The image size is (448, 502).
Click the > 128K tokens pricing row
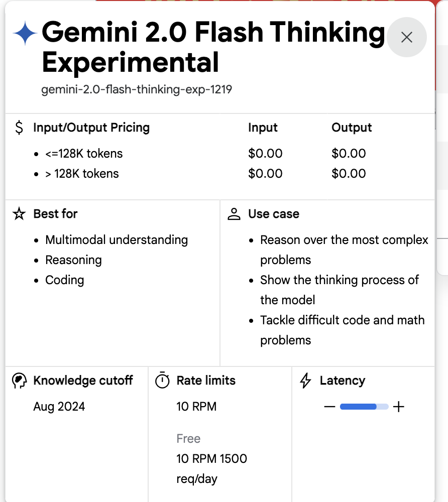coord(82,174)
